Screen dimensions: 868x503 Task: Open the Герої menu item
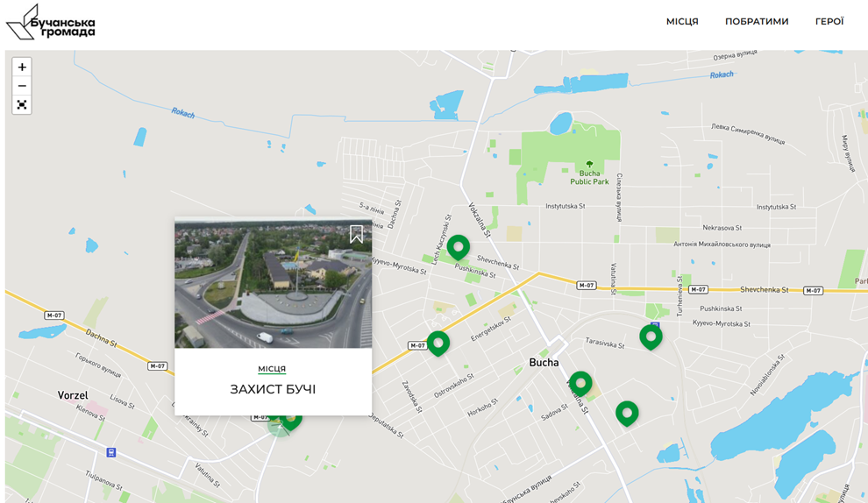click(829, 22)
